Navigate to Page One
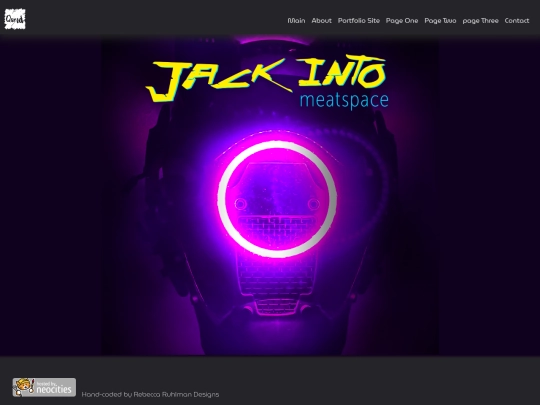 (402, 21)
